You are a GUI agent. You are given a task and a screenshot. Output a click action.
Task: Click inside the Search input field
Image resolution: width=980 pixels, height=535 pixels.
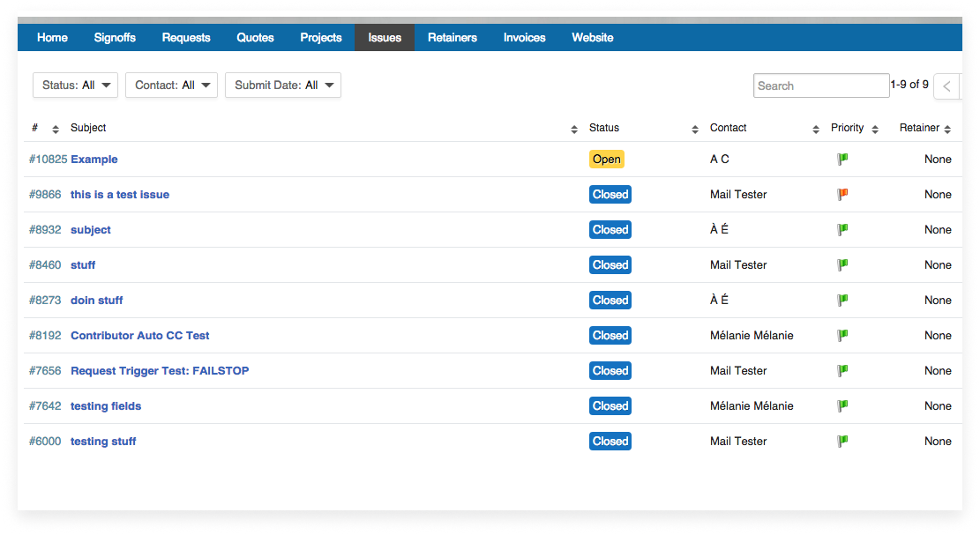[x=820, y=85]
